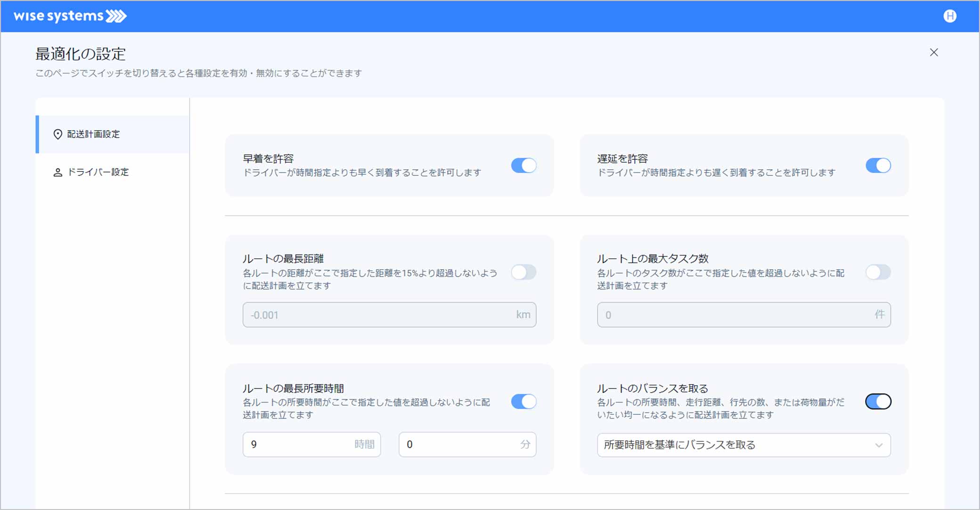This screenshot has height=510, width=980.
Task: Enable the ルートの最長距離 switch
Action: (523, 272)
